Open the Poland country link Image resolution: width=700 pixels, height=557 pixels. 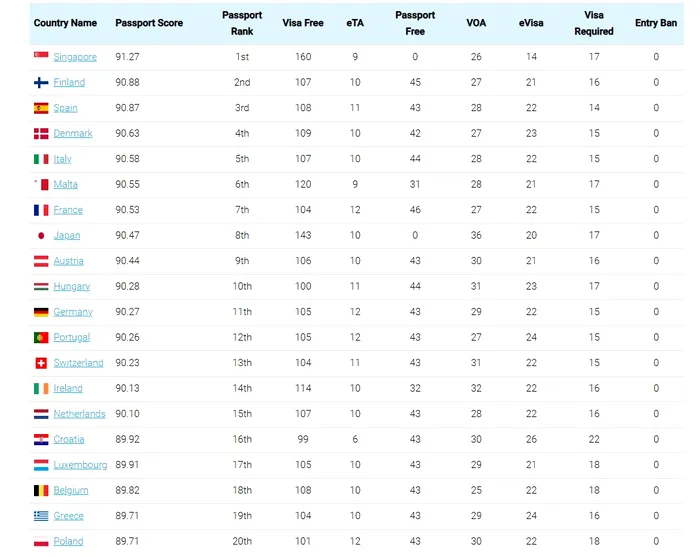click(x=68, y=541)
